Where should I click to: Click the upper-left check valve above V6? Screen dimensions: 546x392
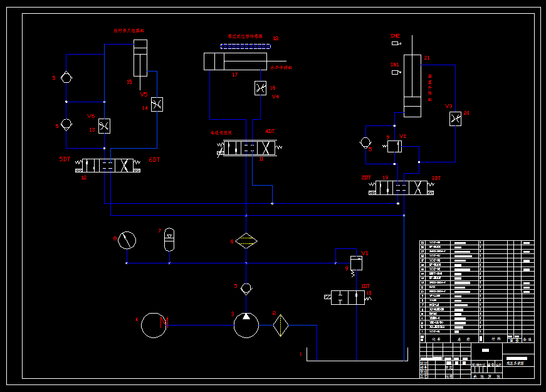tap(66, 77)
